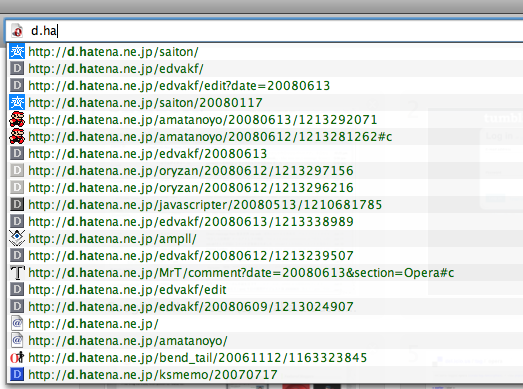Image resolution: width=523 pixels, height=389 pixels.
Task: Open the root http://d.hatena.ne.jp/ suggestion
Action: click(x=265, y=324)
